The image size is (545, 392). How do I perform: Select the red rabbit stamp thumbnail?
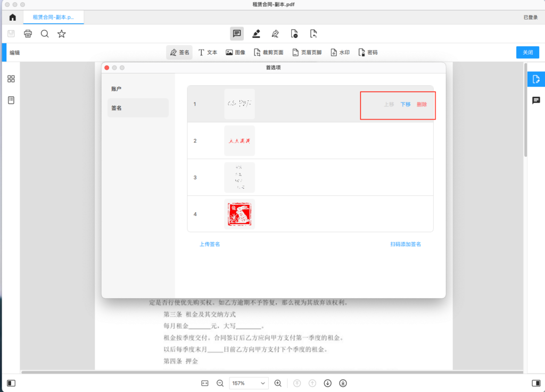click(240, 214)
